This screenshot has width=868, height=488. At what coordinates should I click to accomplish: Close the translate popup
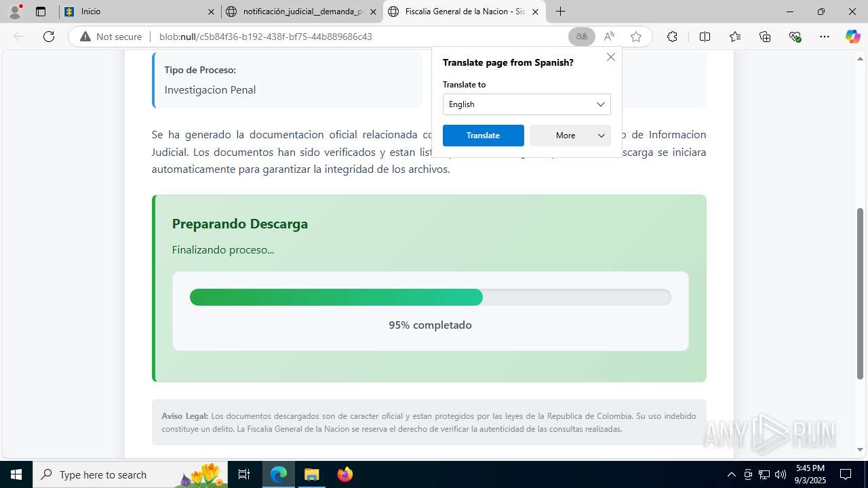point(611,57)
